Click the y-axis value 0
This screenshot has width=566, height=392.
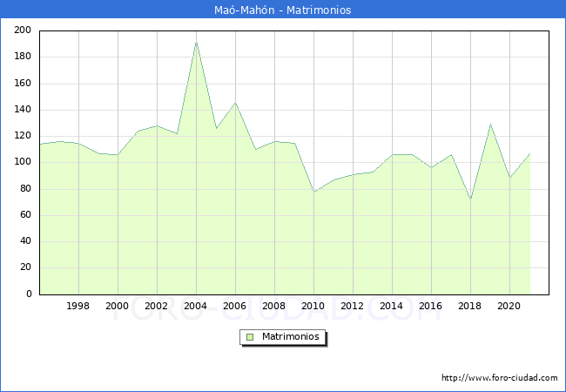(29, 294)
